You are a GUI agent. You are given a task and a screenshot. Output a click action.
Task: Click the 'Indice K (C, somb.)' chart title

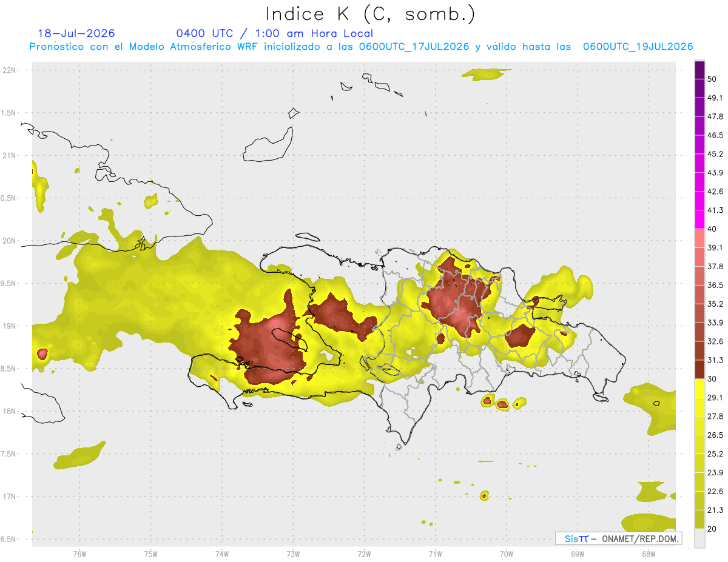[x=371, y=14]
